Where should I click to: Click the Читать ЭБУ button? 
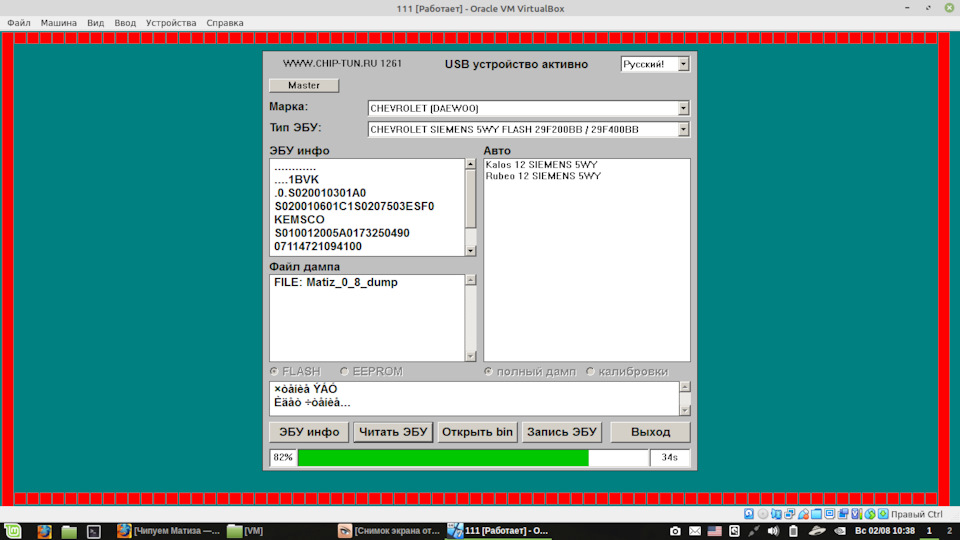coord(393,432)
